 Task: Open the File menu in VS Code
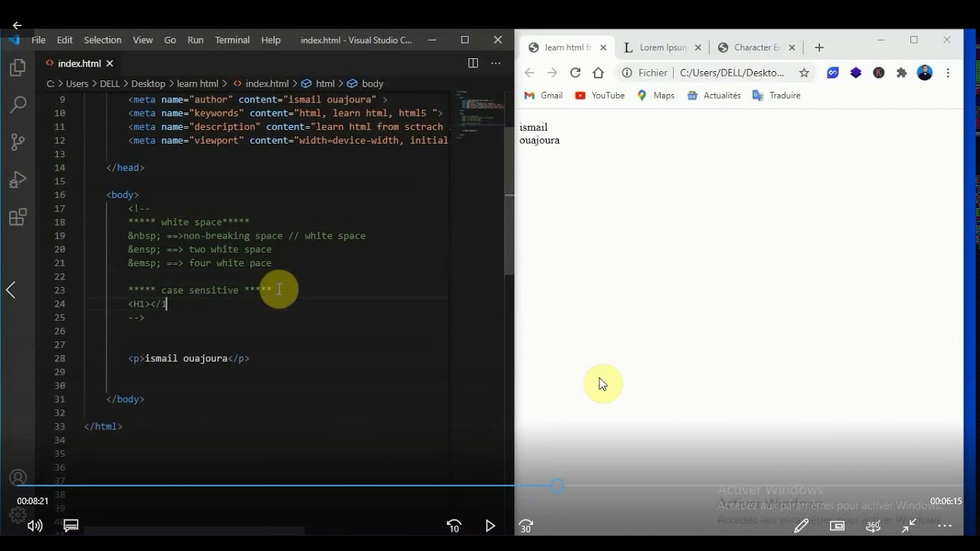pos(38,40)
